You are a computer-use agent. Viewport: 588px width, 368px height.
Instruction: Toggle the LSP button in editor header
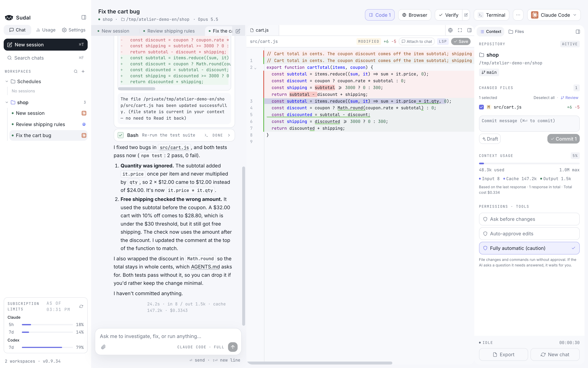pyautogui.click(x=443, y=41)
